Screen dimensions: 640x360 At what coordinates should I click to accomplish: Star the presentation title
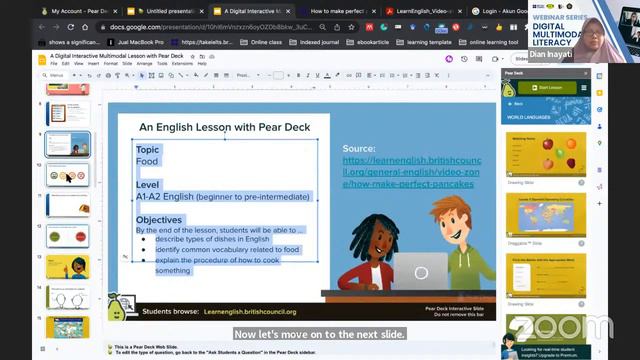(193, 56)
